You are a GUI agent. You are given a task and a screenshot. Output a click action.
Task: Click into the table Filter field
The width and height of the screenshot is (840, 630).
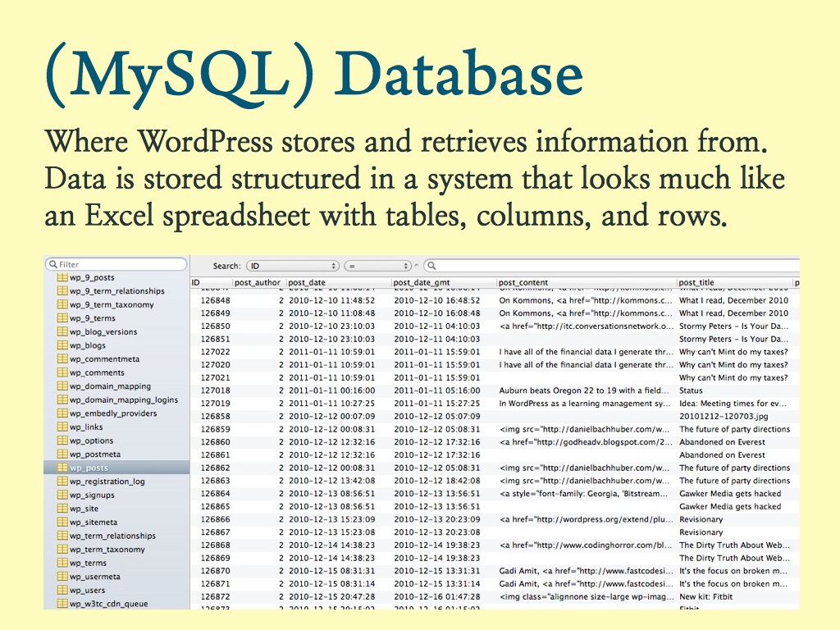pyautogui.click(x=116, y=264)
